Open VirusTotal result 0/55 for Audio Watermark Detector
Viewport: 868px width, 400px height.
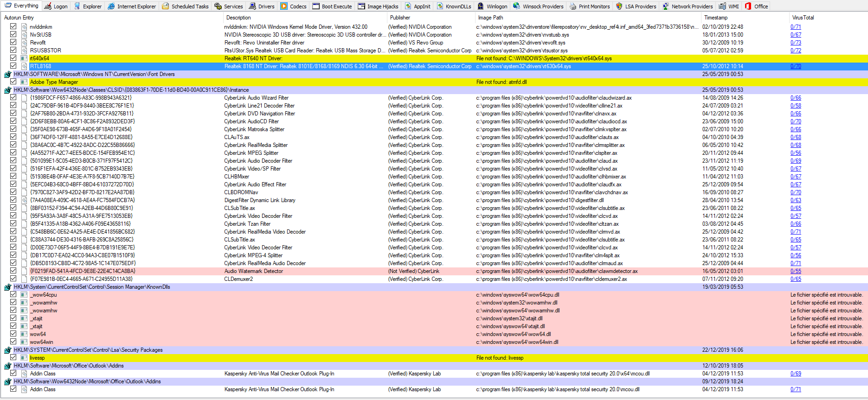click(x=796, y=271)
